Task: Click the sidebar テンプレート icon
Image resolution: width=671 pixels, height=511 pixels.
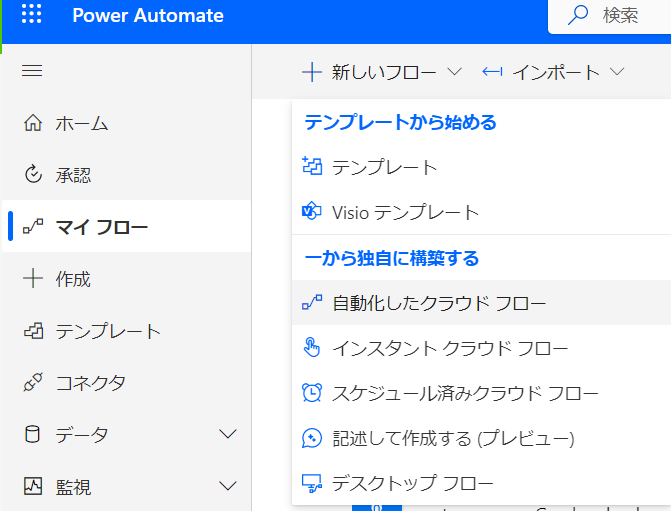Action: click(33, 331)
